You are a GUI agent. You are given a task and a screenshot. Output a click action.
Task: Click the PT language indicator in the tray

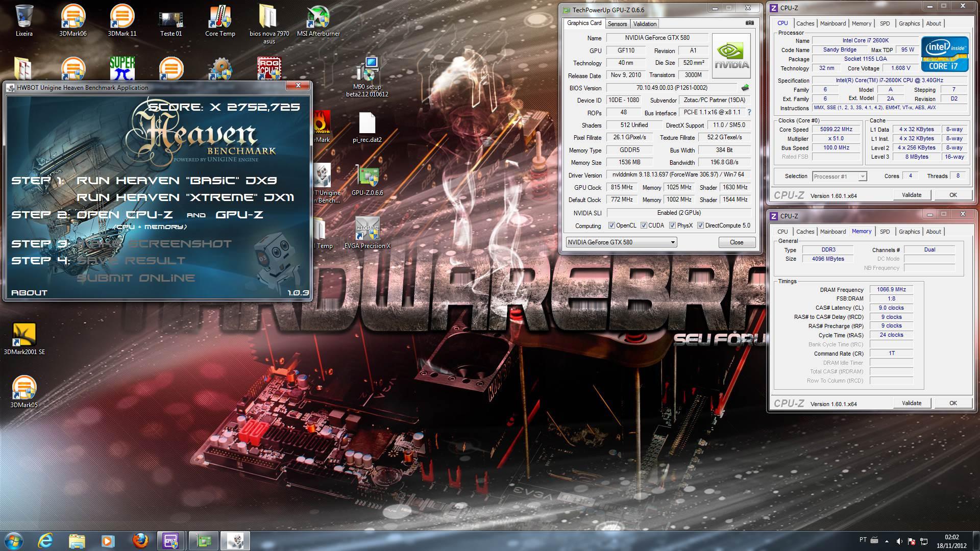[863, 540]
